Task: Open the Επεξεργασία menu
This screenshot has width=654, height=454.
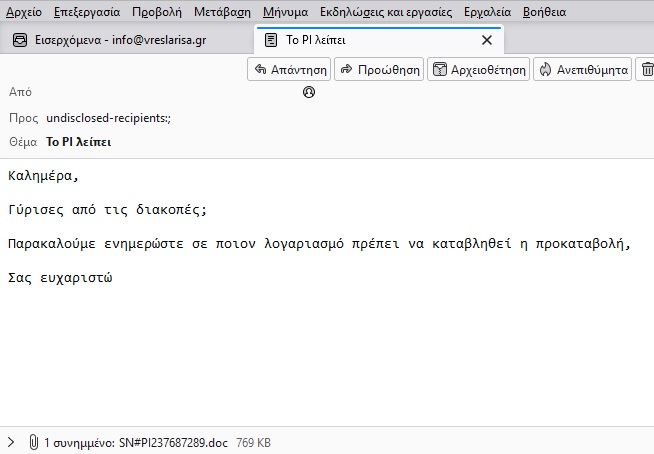Action: [x=85, y=12]
